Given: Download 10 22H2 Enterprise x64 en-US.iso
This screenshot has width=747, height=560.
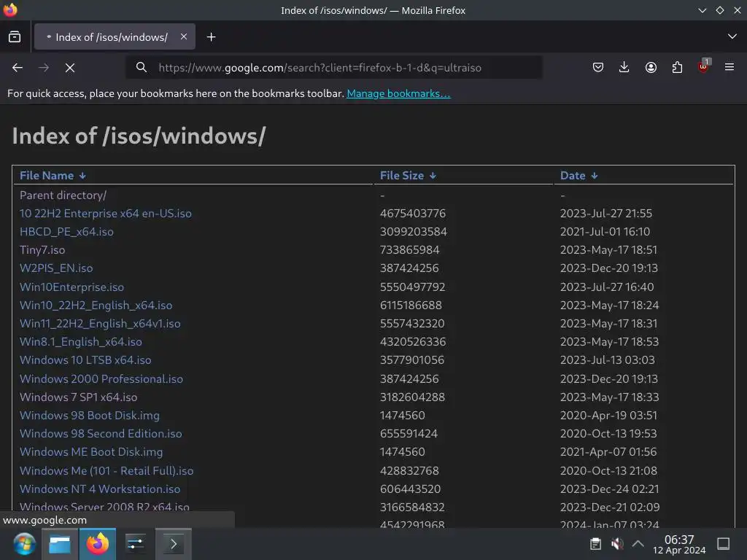Looking at the screenshot, I should (105, 214).
